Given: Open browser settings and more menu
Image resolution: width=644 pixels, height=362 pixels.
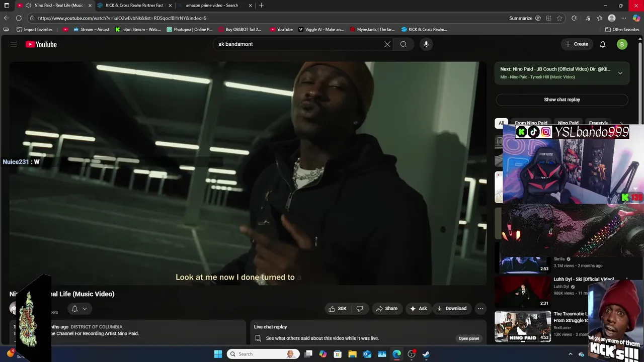Looking at the screenshot, I should (x=624, y=18).
